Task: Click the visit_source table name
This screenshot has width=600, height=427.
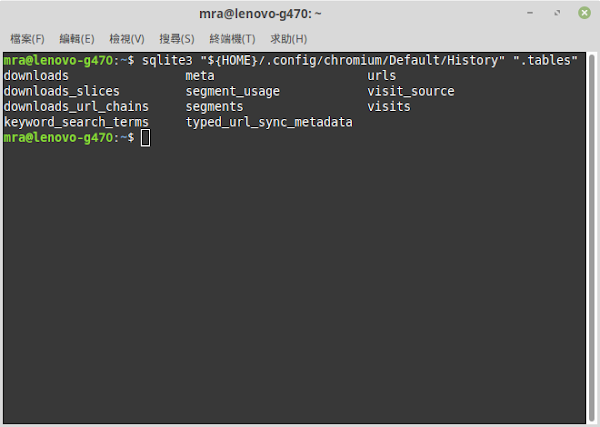Action: coord(411,91)
